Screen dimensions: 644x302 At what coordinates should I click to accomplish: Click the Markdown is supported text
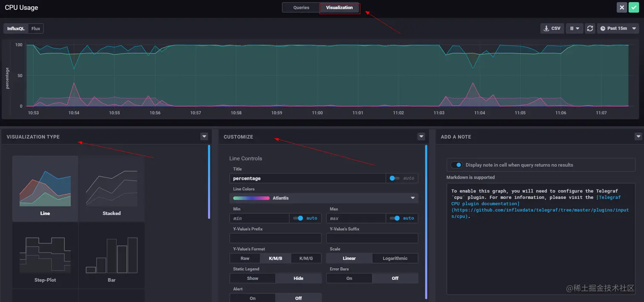pyautogui.click(x=471, y=177)
